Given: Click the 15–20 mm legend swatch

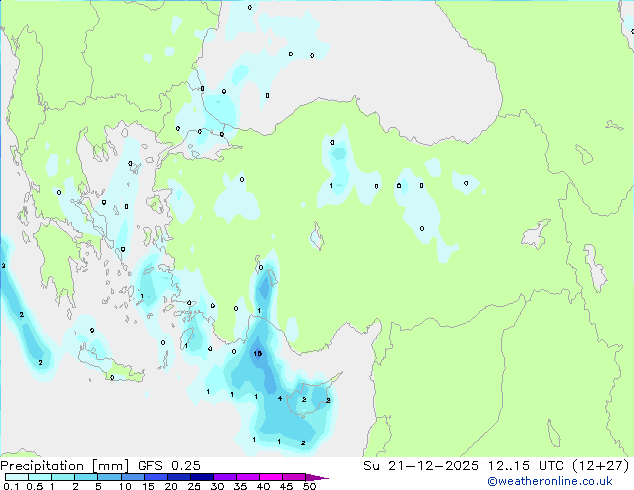Looking at the screenshot, I should pyautogui.click(x=155, y=477).
